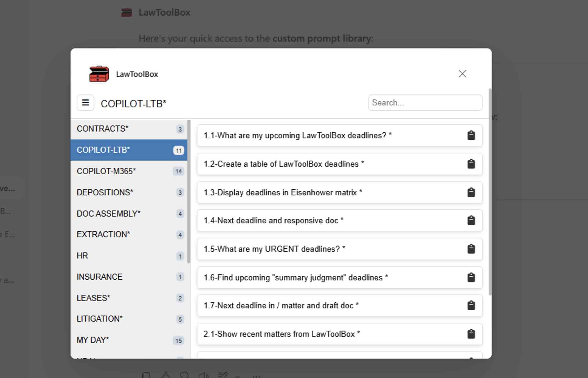Open the DEPOSITIONS* category
588x378 pixels.
(x=129, y=192)
